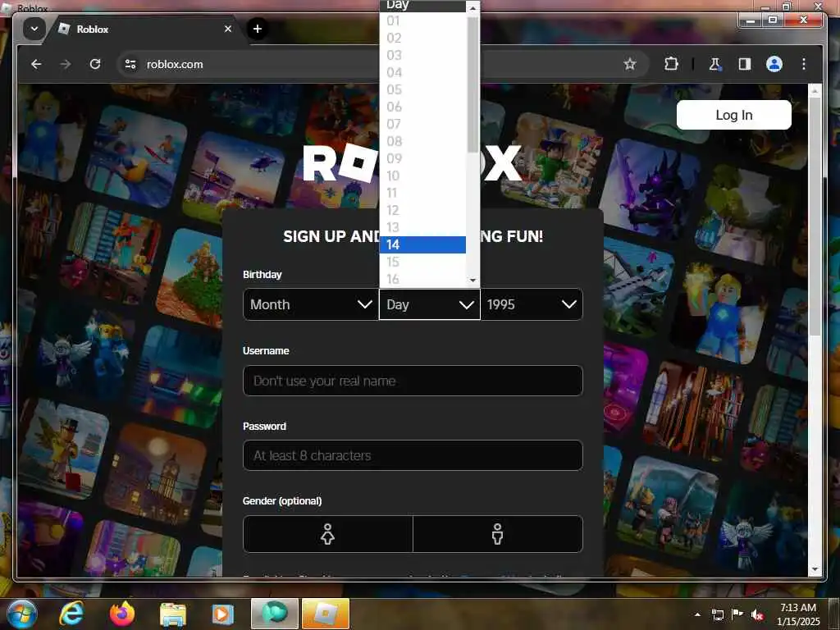Select day 15 from list
Viewport: 840px width, 630px height.
pyautogui.click(x=422, y=262)
